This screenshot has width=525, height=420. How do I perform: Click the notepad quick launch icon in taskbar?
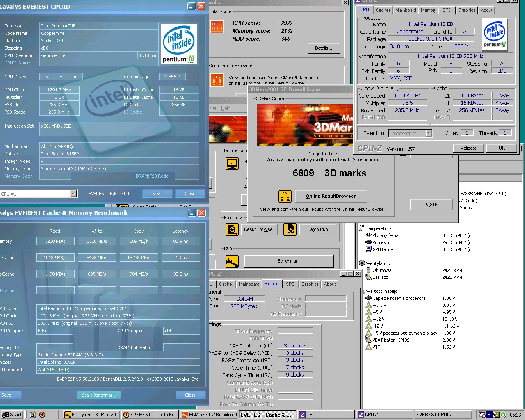click(33, 415)
